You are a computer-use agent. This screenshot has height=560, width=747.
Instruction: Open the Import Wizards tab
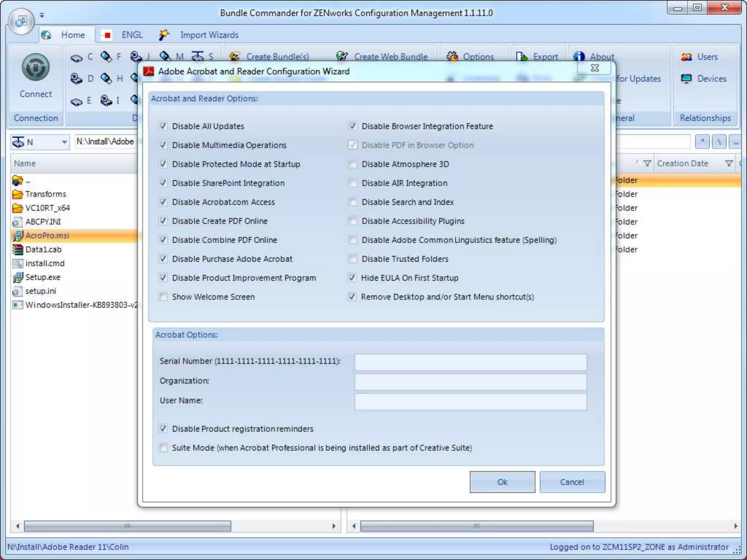[x=209, y=35]
